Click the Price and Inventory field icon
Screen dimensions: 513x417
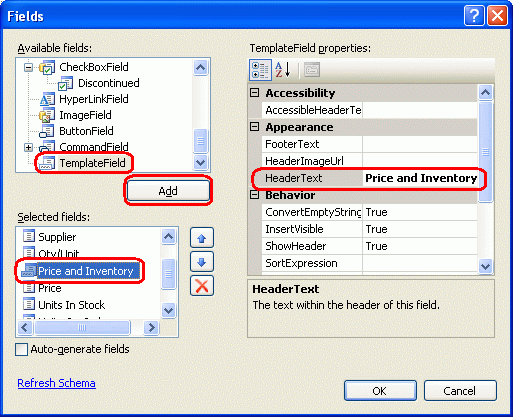[29, 270]
